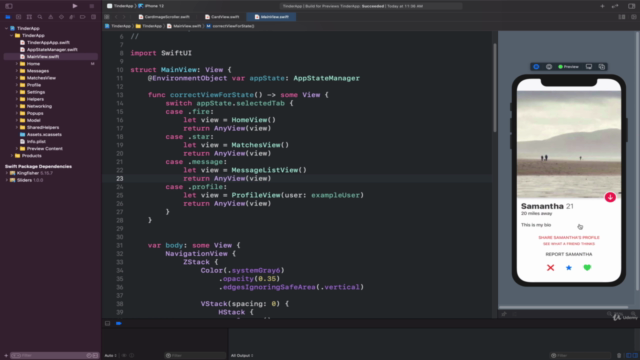Open the Report navigator
This screenshot has height=360, width=640.
(x=93, y=17)
